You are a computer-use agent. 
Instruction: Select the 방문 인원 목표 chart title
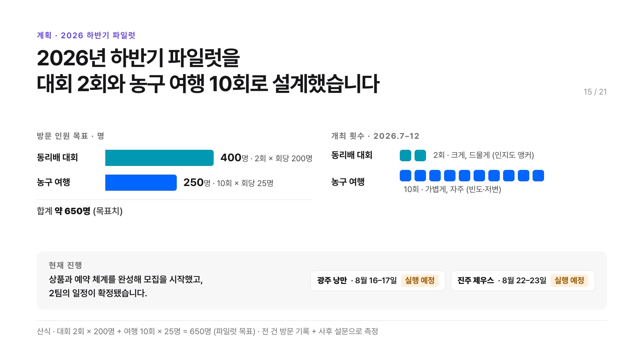70,136
